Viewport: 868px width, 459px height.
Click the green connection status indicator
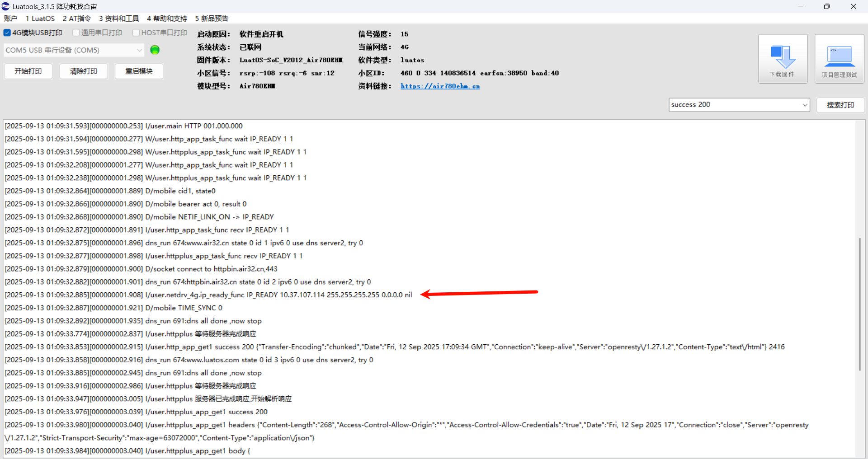coord(155,50)
